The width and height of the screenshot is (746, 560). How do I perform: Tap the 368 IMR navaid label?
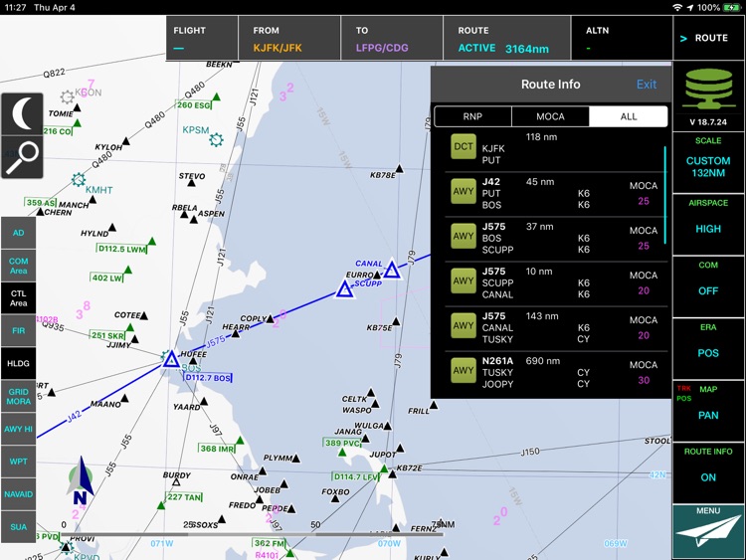click(217, 449)
